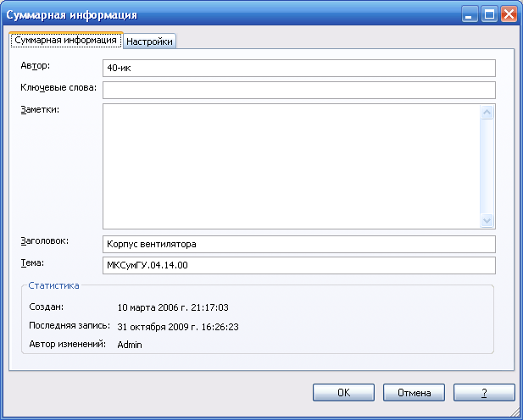The height and width of the screenshot is (420, 523).
Task: Select the Суммарная информация tab
Action: coord(66,41)
